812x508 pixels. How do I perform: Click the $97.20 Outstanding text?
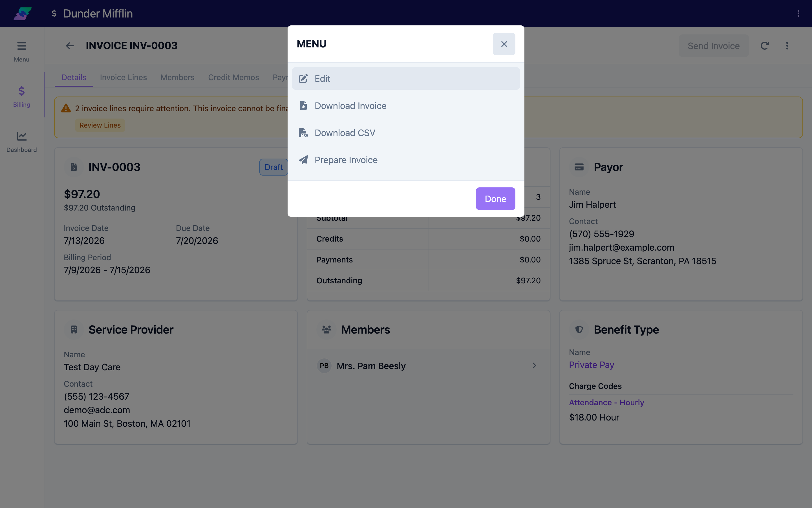100,208
